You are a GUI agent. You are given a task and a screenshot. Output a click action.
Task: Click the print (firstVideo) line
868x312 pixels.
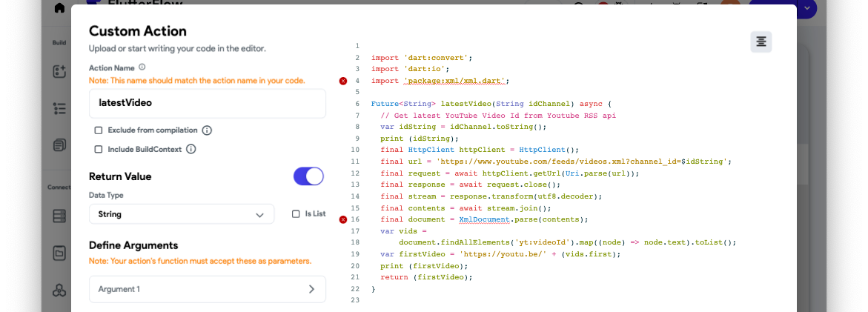coord(425,265)
